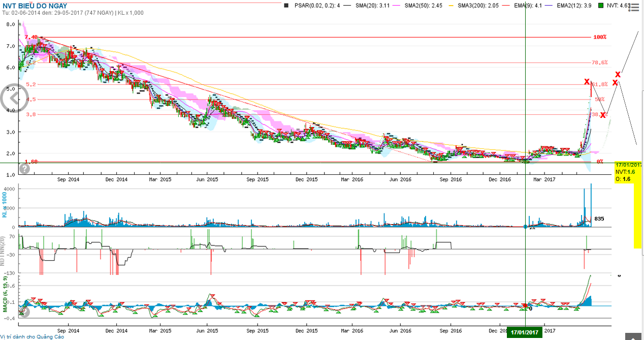Viewport: 644px width, 340px height.
Task: Open the 'Vị trí dành cho Quảng Cáo' link
Action: [32, 336]
